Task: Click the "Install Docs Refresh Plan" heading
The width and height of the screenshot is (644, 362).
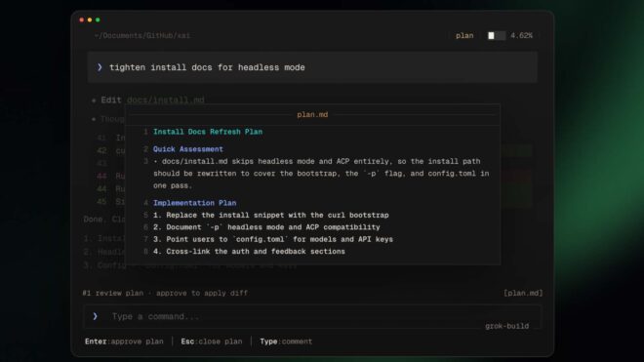Action: (208, 132)
